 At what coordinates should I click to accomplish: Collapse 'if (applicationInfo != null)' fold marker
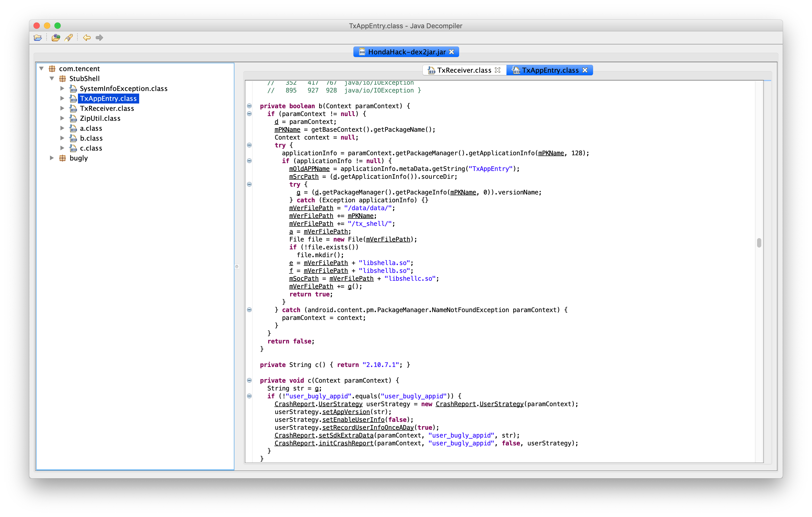click(249, 161)
